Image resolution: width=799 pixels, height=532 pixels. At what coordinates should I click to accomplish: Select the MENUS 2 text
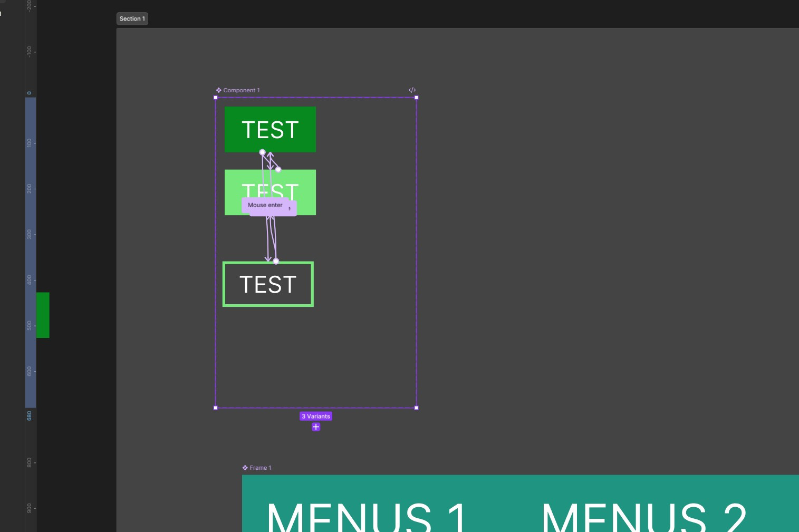(643, 517)
